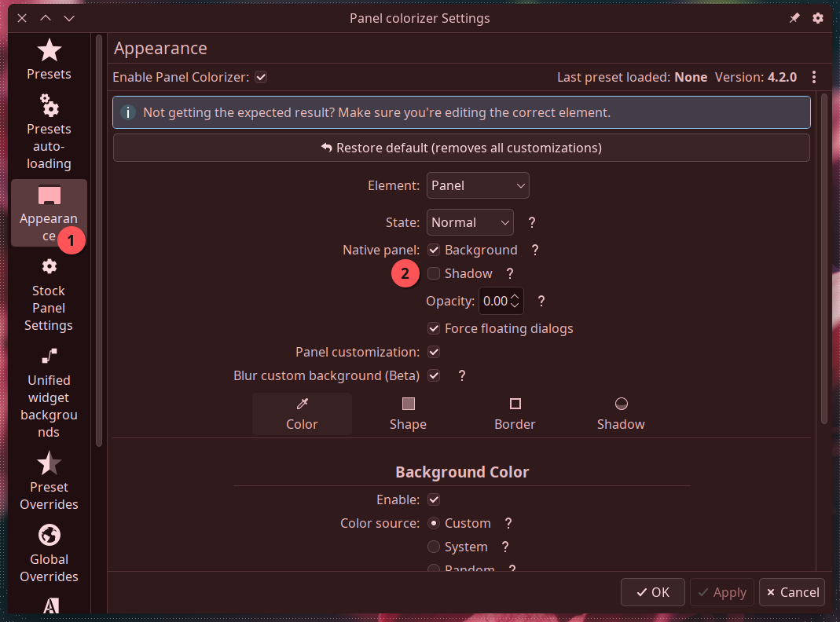
Task: Open the State dropdown showing Normal
Action: click(470, 222)
